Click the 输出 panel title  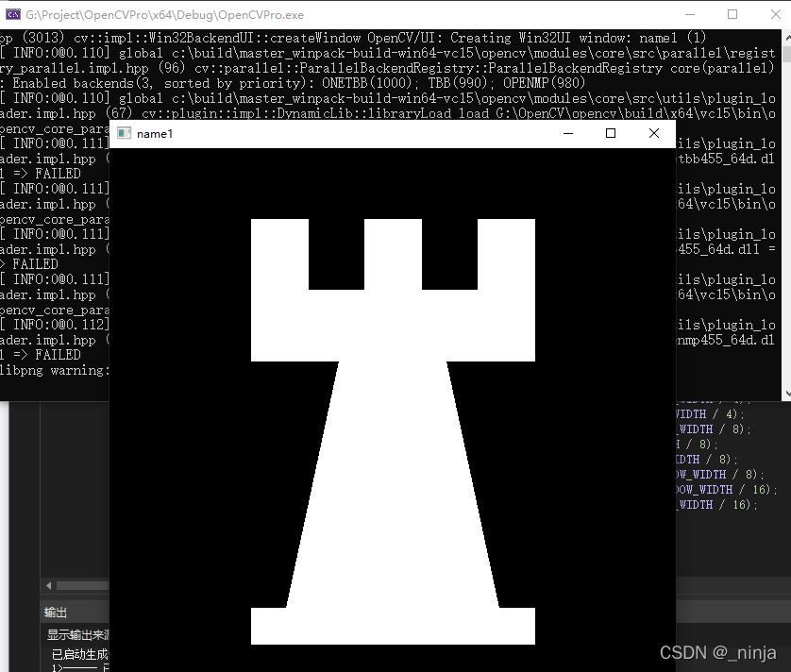(x=56, y=613)
